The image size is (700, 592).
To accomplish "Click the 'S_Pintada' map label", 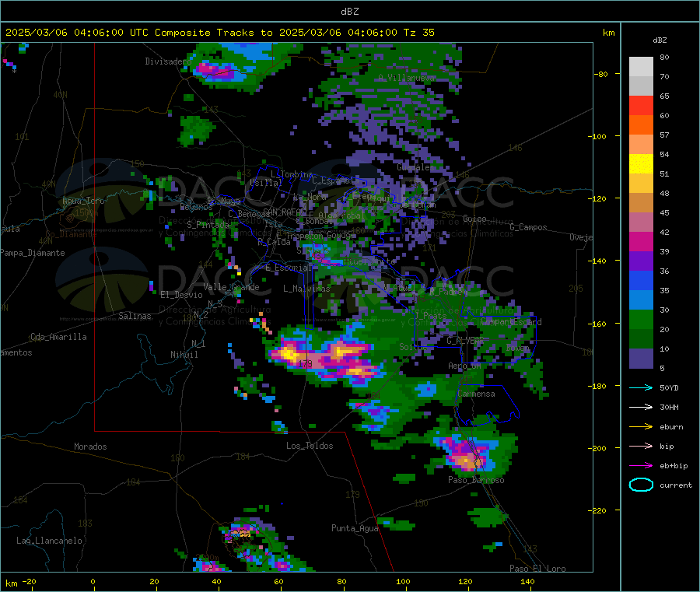I will [208, 224].
